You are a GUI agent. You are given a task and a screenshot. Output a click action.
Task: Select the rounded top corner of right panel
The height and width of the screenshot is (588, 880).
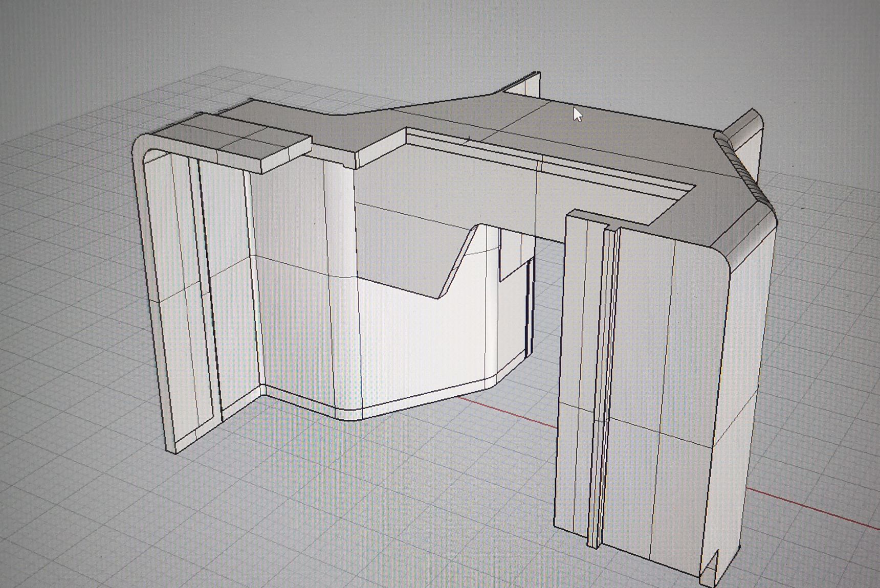719,258
